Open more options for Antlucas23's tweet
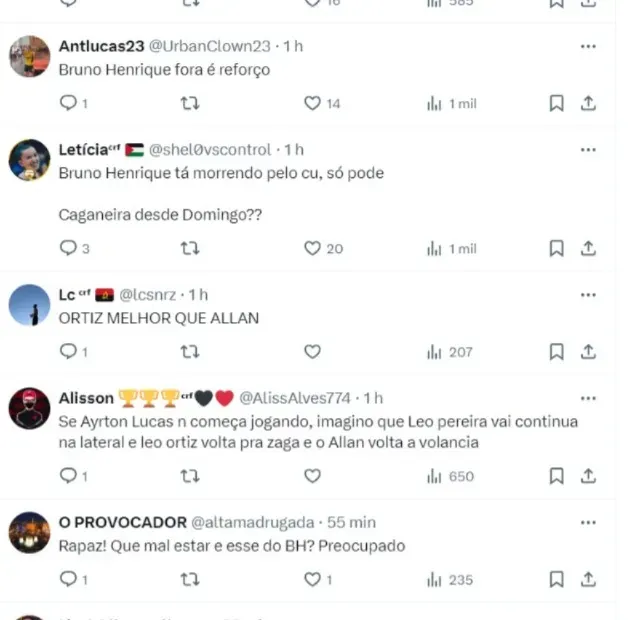This screenshot has height=620, width=639. coord(588,46)
